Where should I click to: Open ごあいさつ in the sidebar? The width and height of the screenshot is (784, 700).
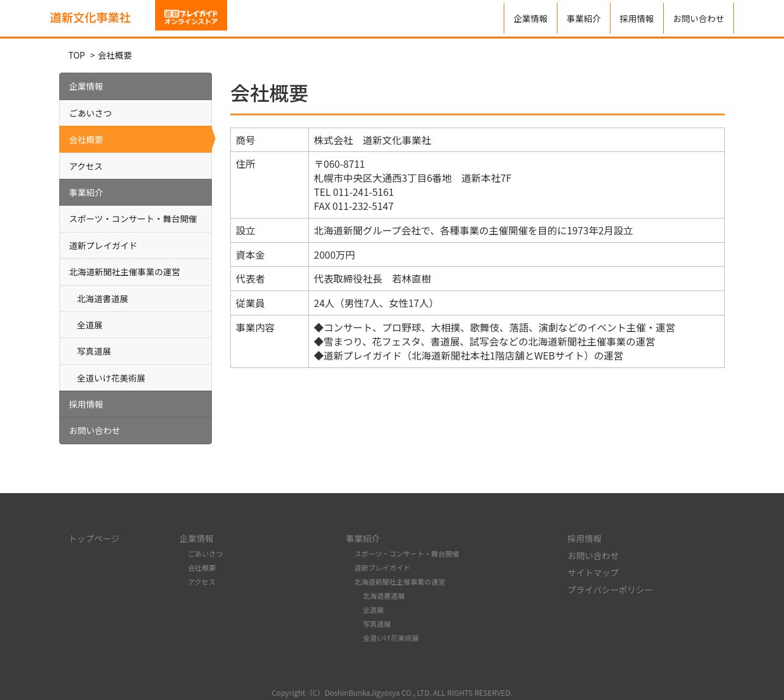(136, 113)
